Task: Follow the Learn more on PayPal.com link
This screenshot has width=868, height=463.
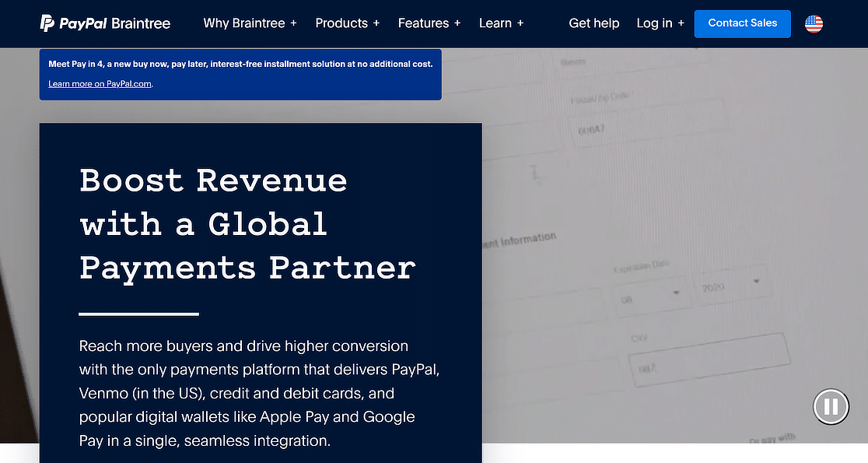Action: click(x=100, y=83)
